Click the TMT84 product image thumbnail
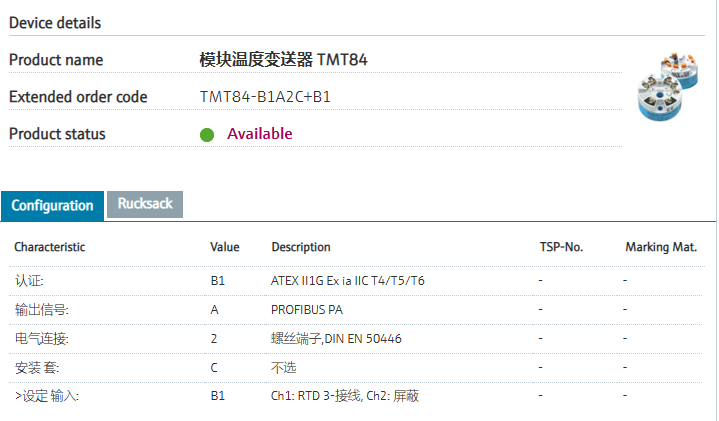719x421 pixels. [667, 86]
